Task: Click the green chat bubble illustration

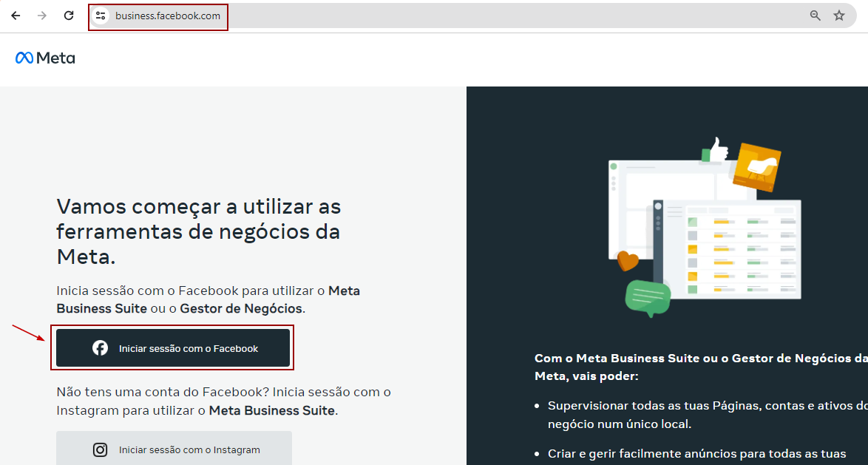Action: [648, 297]
